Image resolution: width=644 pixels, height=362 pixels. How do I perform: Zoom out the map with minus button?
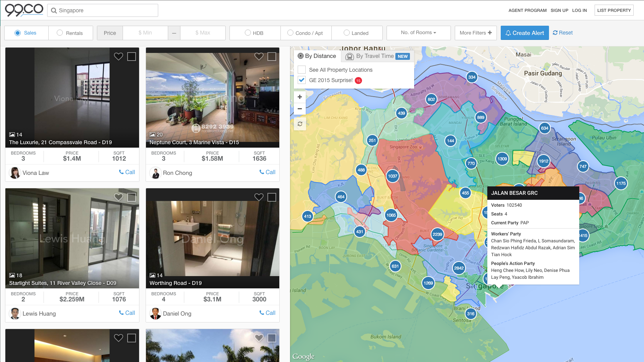(x=300, y=109)
